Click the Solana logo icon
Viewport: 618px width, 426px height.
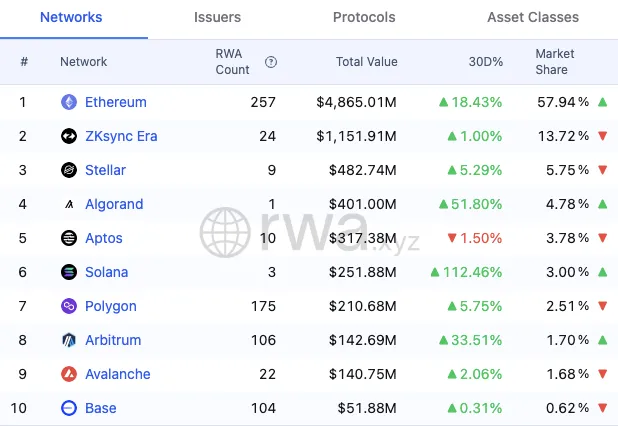[69, 272]
